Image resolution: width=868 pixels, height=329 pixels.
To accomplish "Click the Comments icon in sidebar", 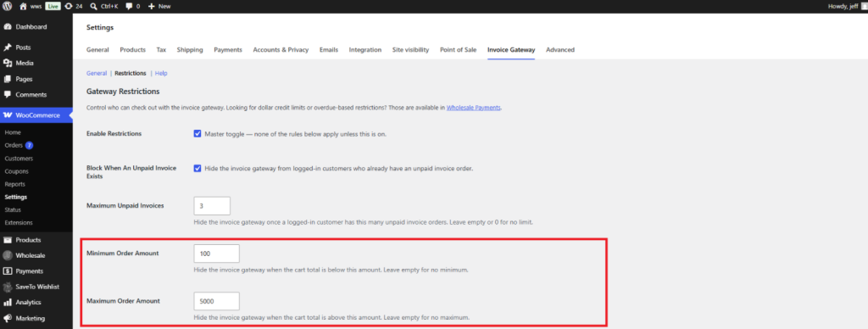I will (x=8, y=95).
